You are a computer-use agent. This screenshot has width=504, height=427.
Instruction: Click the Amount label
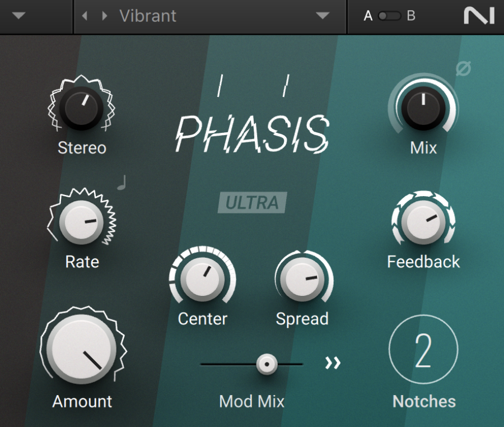[x=82, y=401]
